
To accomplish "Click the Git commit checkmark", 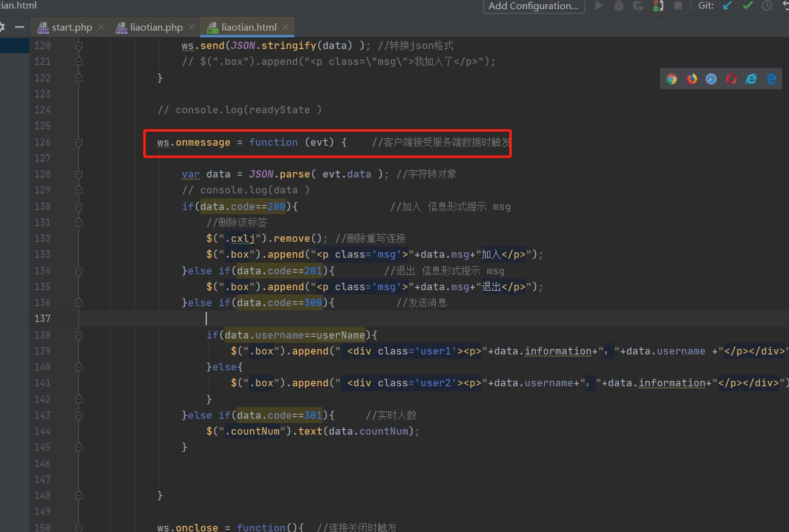I will (747, 6).
